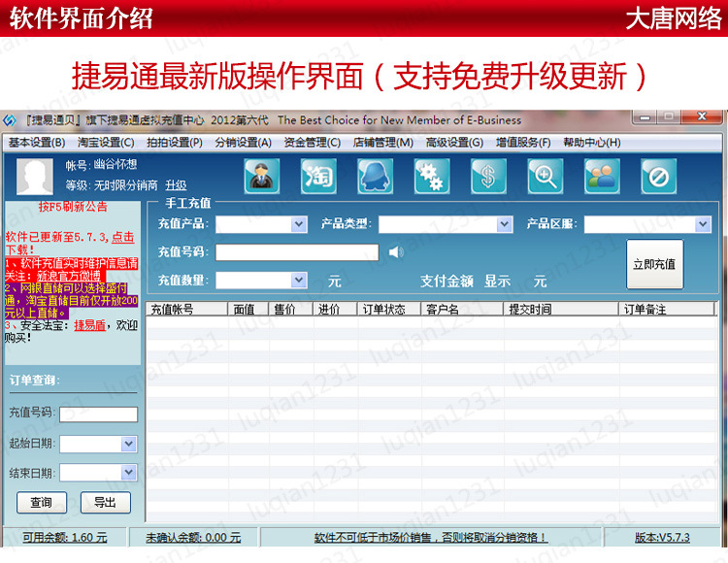Click the 软件不可低于市场价销售 notice link
This screenshot has width=728, height=563.
(431, 538)
